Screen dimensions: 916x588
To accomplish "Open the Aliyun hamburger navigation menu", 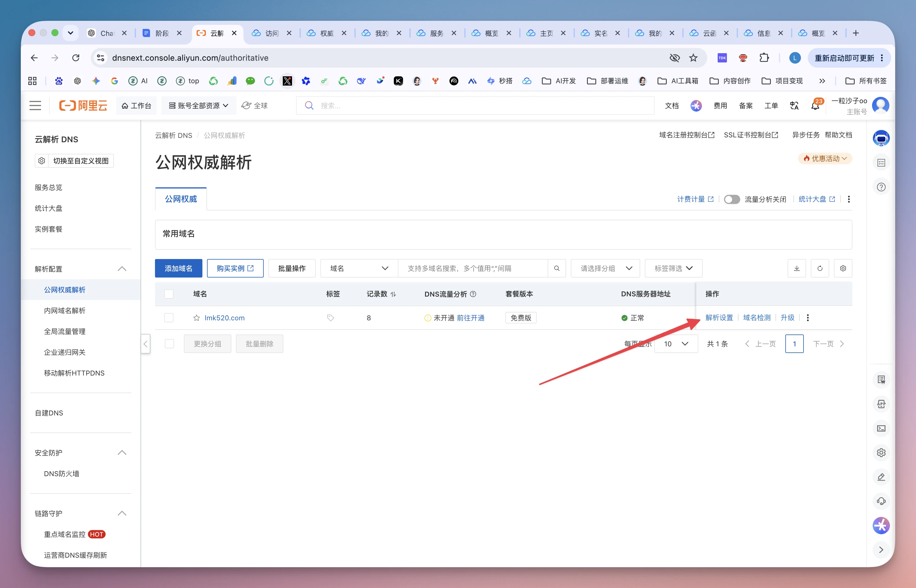I will [x=35, y=106].
